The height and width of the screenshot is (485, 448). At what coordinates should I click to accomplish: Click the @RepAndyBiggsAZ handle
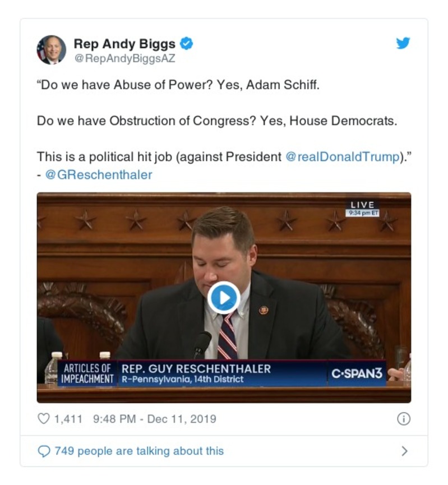[x=124, y=58]
